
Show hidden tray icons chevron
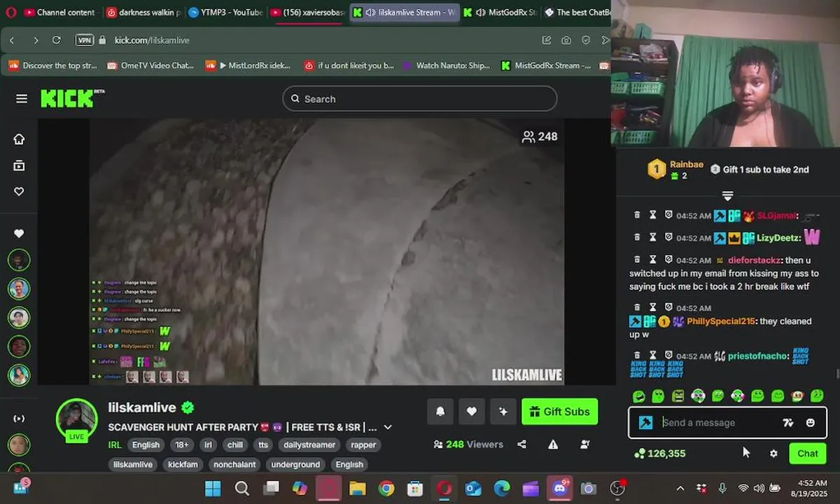click(680, 488)
